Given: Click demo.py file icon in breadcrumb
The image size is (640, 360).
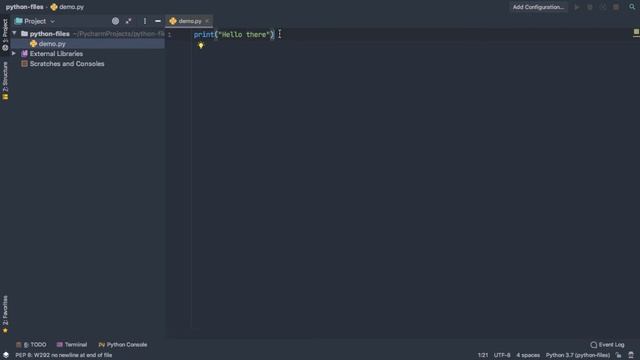Looking at the screenshot, I should click(54, 7).
